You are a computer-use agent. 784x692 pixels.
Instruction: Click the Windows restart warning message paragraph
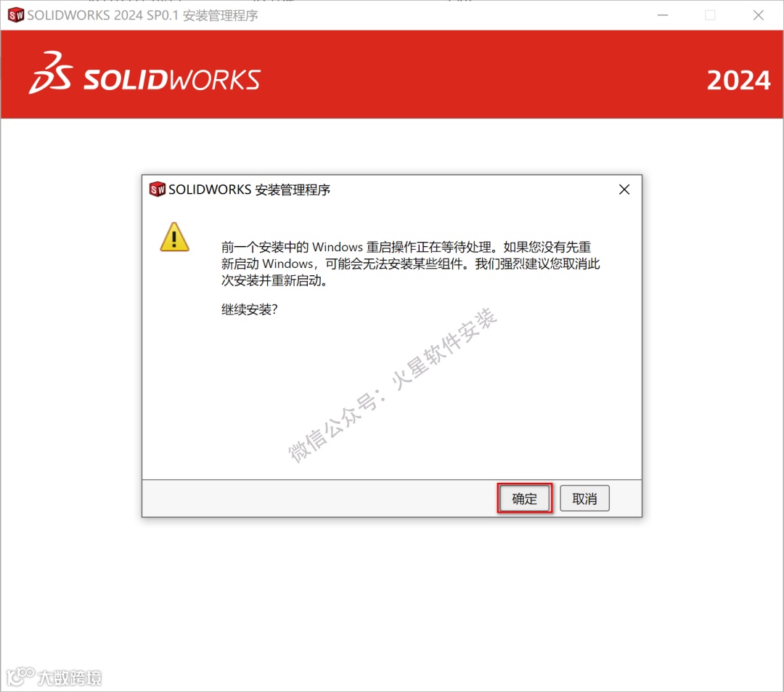click(x=410, y=264)
